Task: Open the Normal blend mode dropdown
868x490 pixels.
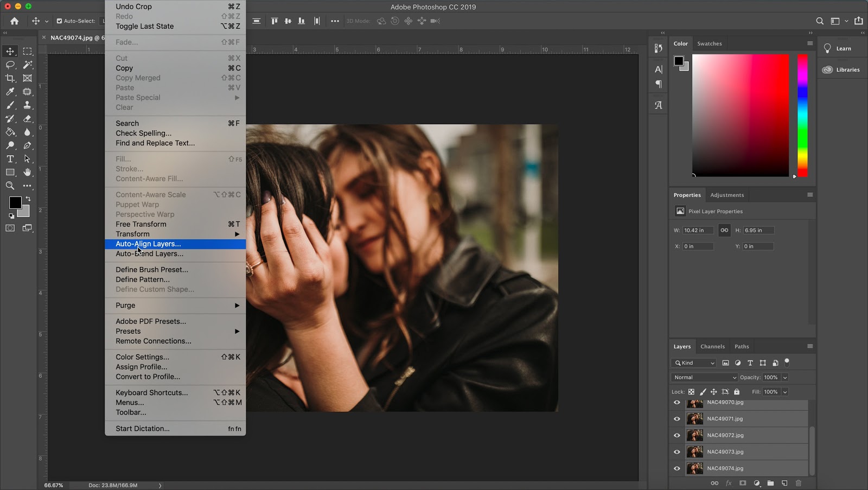Action: (x=705, y=377)
